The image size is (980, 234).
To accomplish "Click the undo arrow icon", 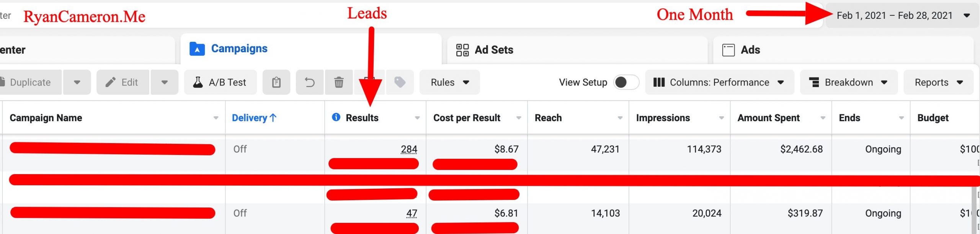I will click(310, 82).
